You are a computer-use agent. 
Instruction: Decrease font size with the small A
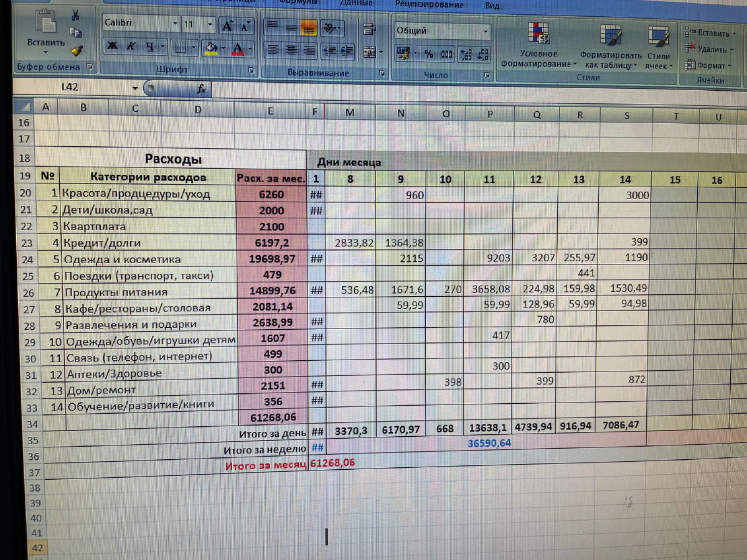245,27
